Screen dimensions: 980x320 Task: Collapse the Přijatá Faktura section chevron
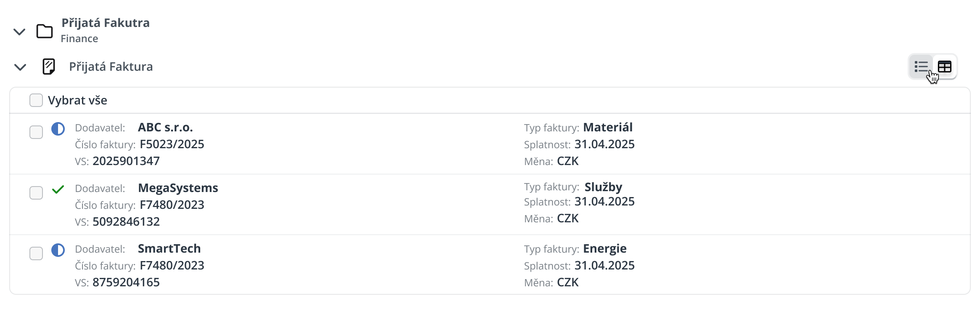[20, 67]
